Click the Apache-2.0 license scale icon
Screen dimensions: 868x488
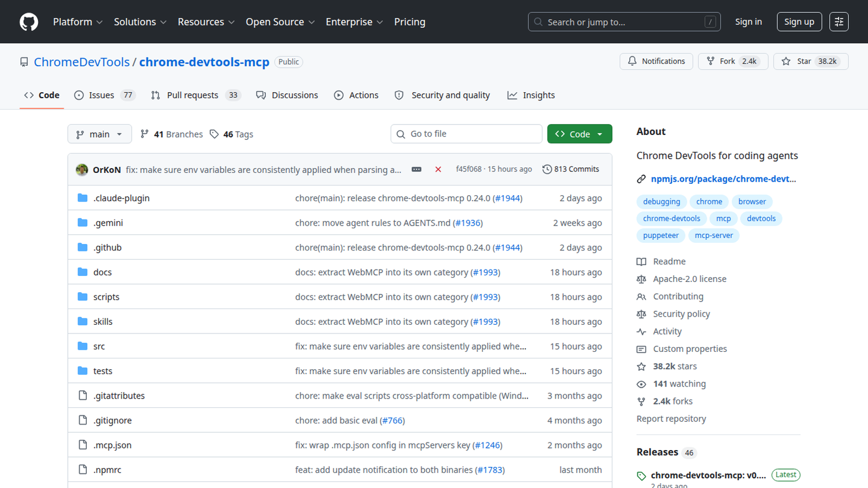tap(641, 279)
